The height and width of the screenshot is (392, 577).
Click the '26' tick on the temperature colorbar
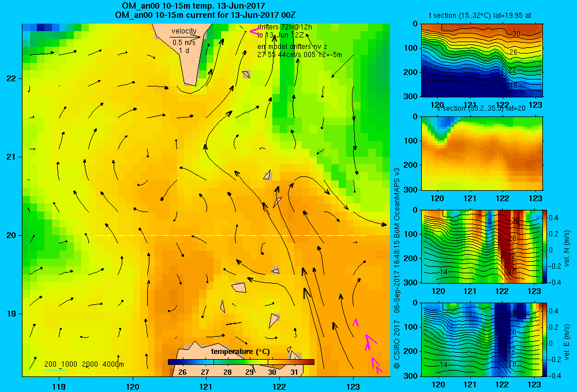[x=182, y=372]
